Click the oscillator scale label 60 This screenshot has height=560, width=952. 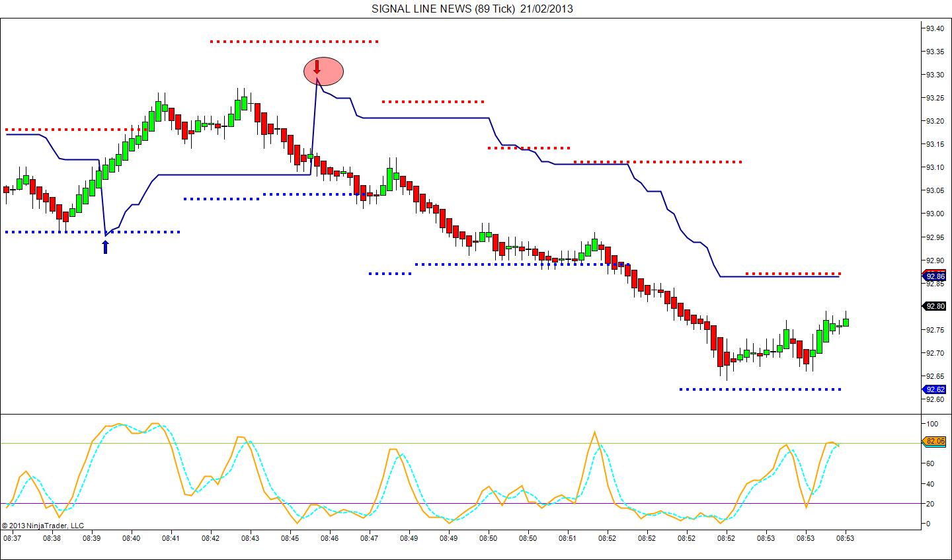pos(930,464)
